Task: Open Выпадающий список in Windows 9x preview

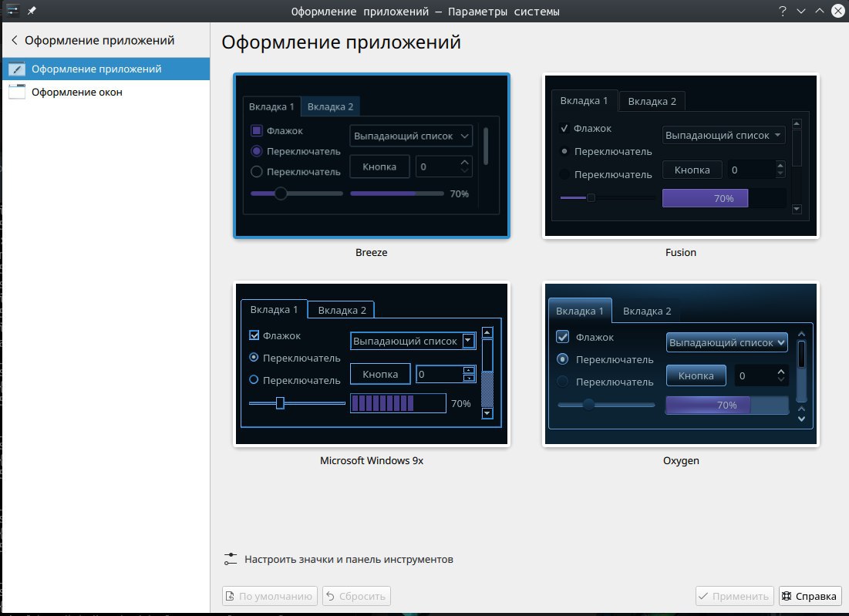Action: click(x=413, y=341)
